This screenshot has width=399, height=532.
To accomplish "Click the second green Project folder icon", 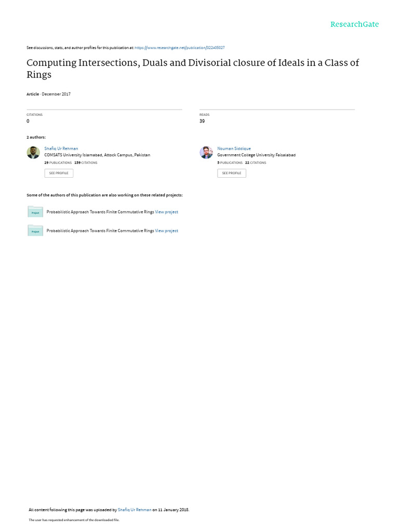I will (35, 231).
